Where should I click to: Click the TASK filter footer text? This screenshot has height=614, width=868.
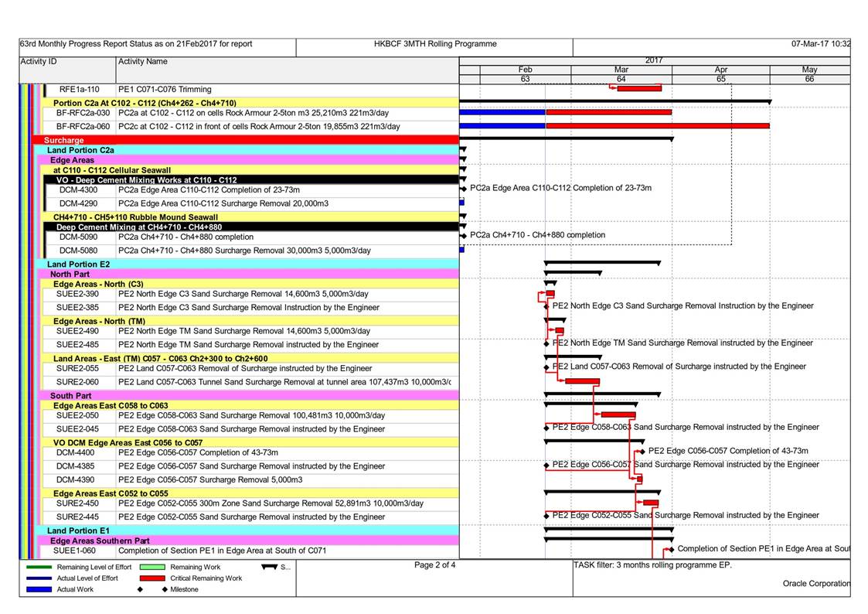pyautogui.click(x=652, y=565)
